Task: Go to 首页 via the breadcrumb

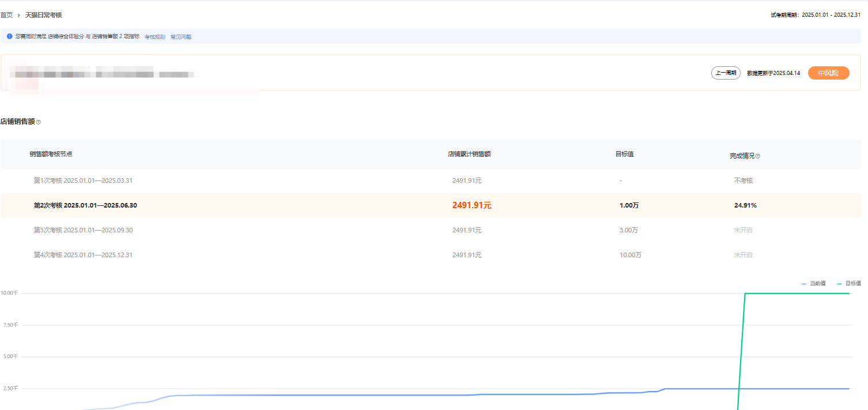Action: coord(6,15)
